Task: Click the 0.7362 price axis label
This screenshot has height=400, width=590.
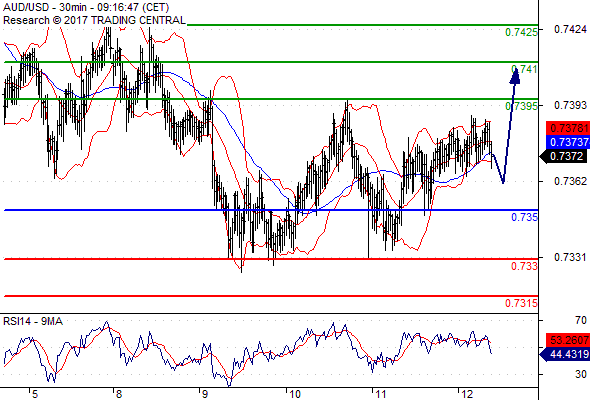Action: click(570, 181)
